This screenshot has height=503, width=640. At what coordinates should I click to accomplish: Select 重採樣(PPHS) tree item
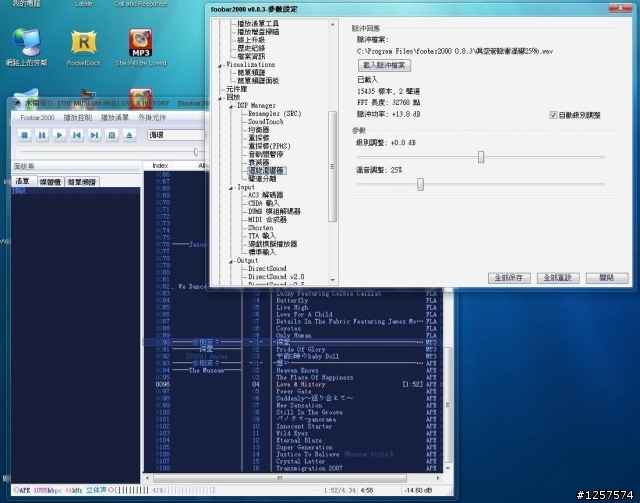269,146
